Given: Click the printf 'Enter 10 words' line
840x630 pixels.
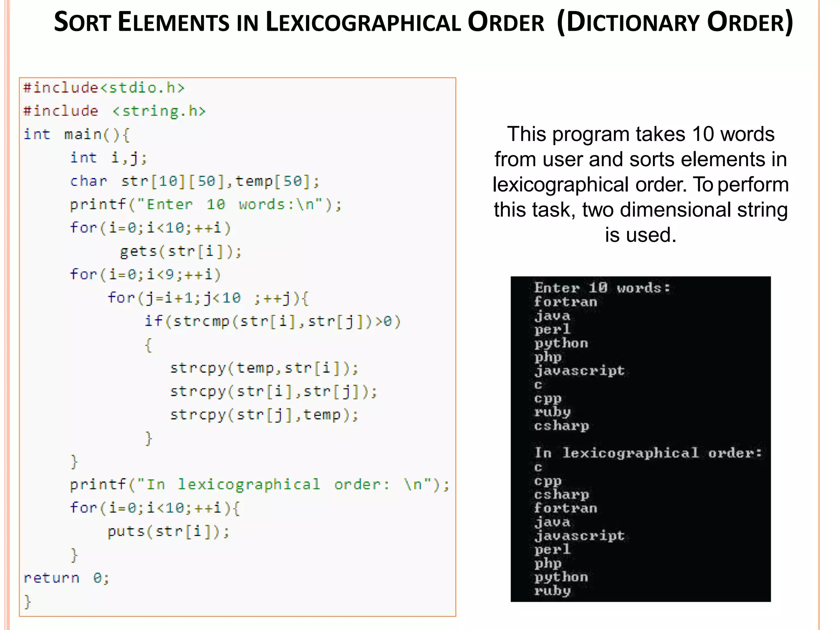Looking at the screenshot, I should pyautogui.click(x=206, y=205).
